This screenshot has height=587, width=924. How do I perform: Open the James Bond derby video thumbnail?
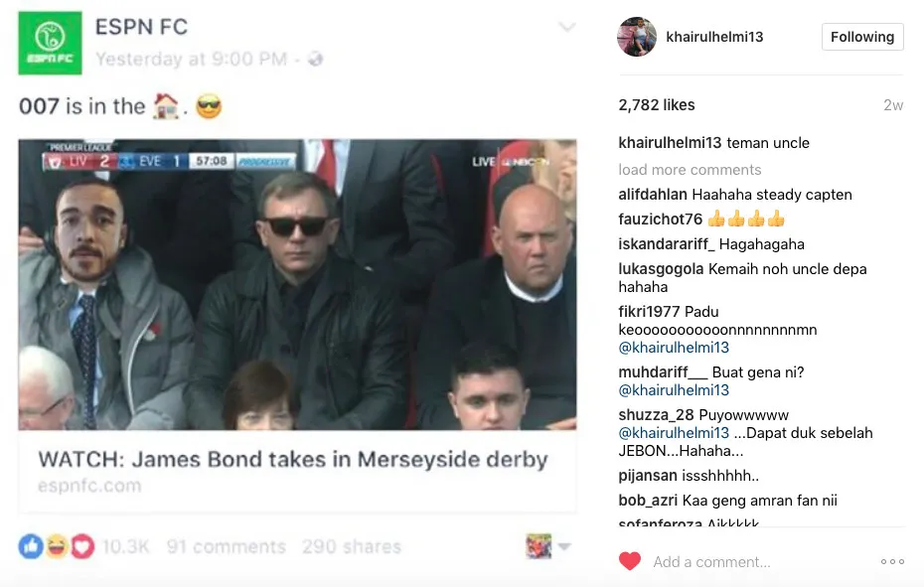[x=297, y=284]
